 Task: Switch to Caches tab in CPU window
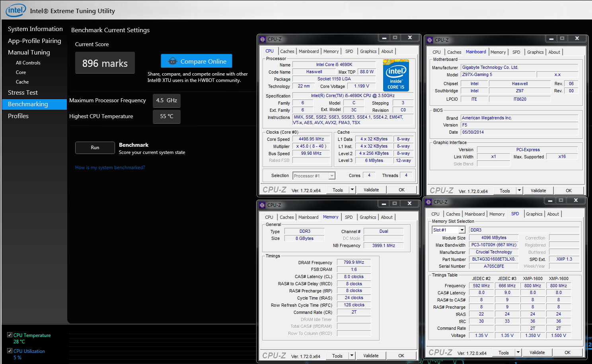coord(287,51)
